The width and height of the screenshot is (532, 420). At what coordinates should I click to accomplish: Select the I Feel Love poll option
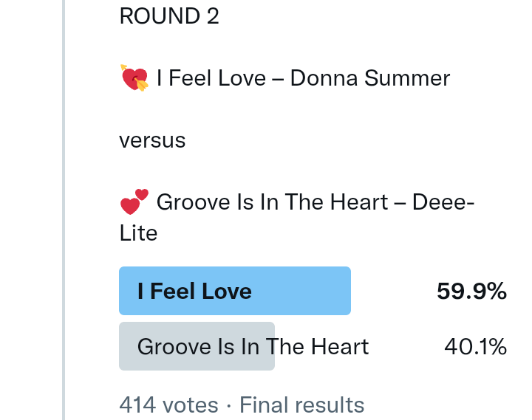pos(195,291)
